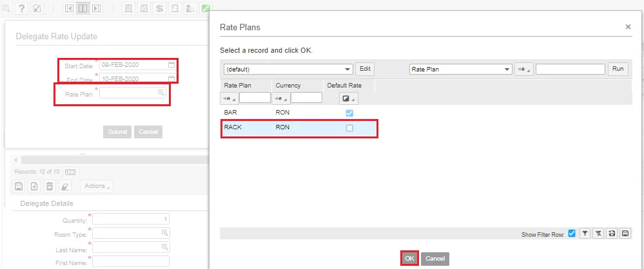Click the green expand arrows icon
644x269 pixels.
206,8
